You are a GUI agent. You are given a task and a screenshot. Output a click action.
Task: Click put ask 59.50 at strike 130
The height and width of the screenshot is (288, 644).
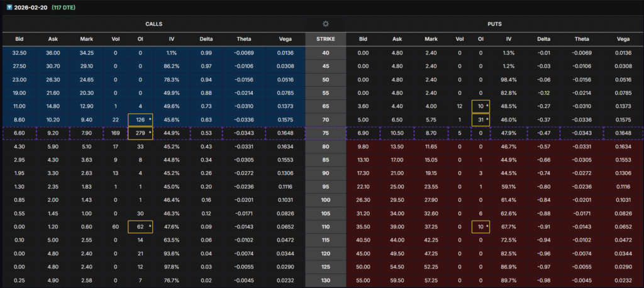(397, 280)
